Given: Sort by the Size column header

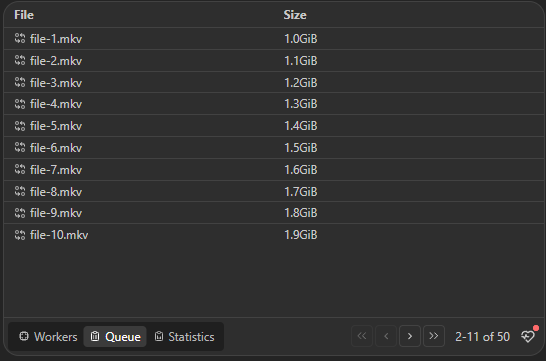Looking at the screenshot, I should 295,15.
